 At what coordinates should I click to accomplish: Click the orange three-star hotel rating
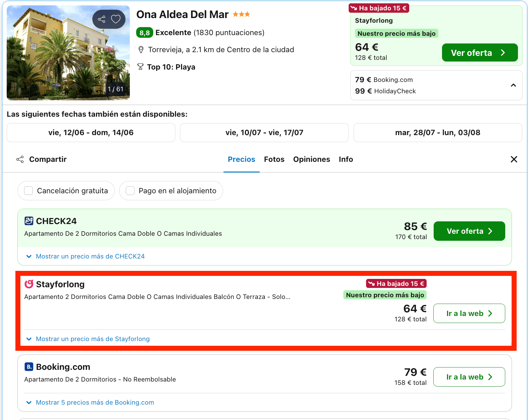tap(242, 14)
